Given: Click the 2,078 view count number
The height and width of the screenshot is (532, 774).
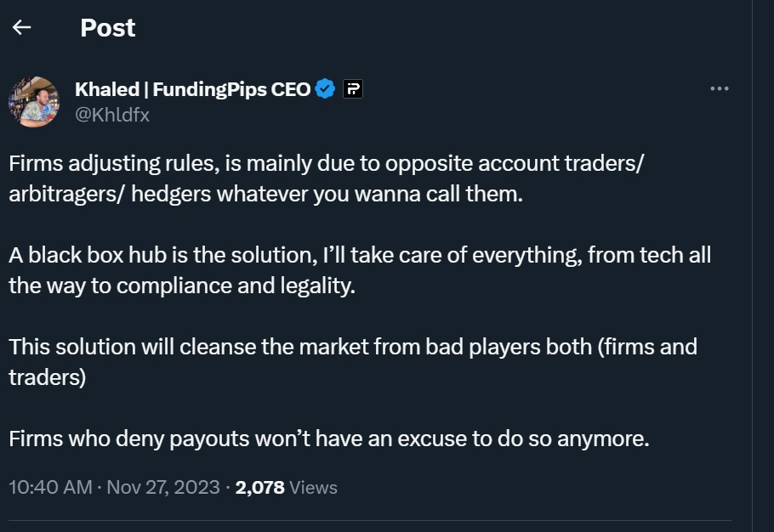Looking at the screenshot, I should (259, 488).
